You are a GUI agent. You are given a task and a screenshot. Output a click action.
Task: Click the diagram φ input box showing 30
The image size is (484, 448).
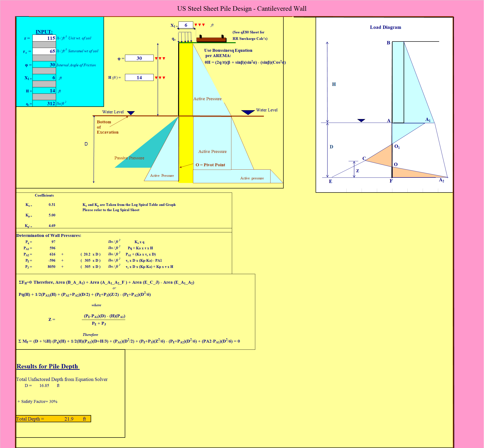[139, 58]
